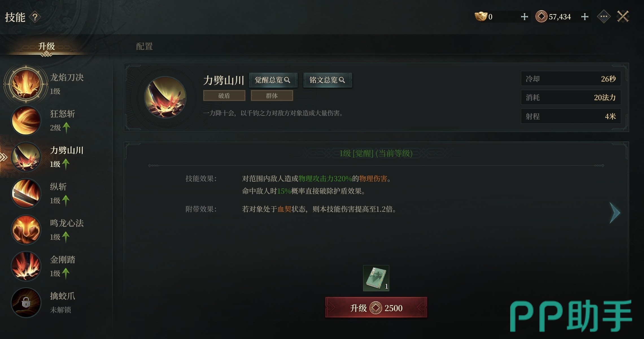Image resolution: width=644 pixels, height=339 pixels.
Task: Expand next level with right arrow
Action: pos(615,213)
